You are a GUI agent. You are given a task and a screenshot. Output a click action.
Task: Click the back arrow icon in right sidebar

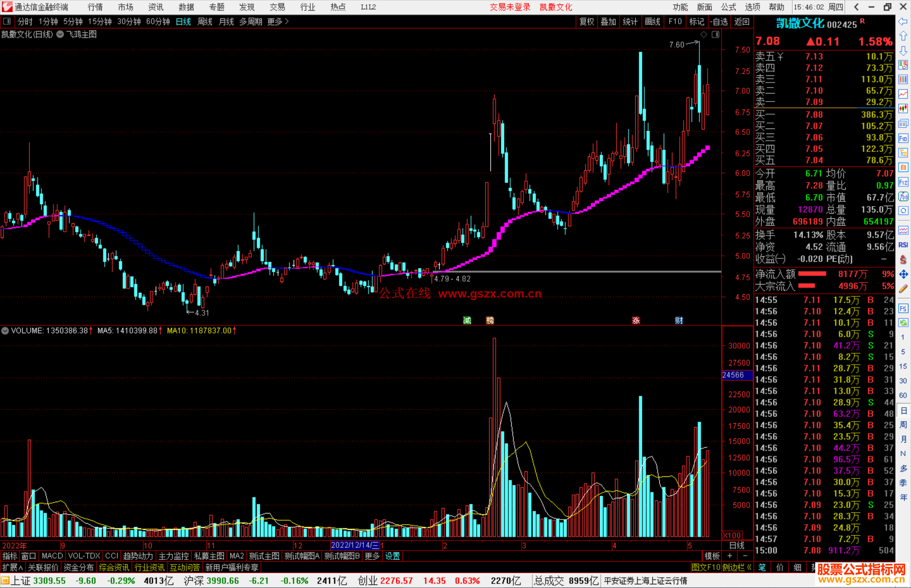point(903,21)
